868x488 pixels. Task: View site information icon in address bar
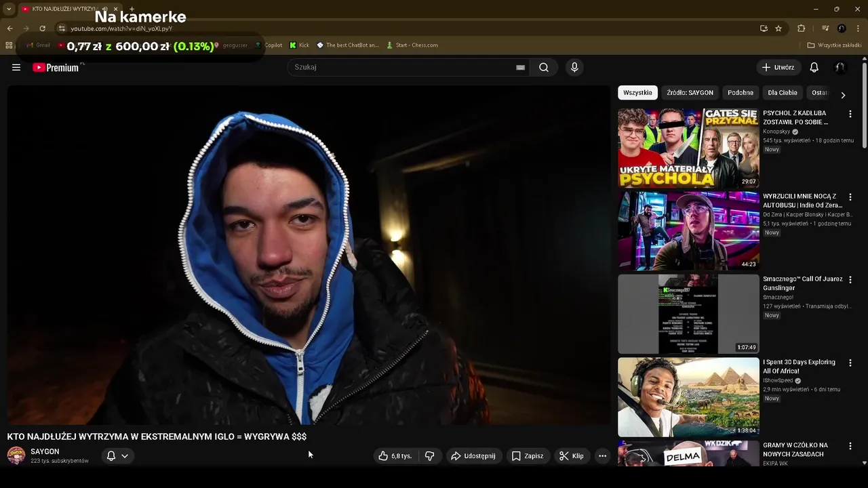pos(62,28)
